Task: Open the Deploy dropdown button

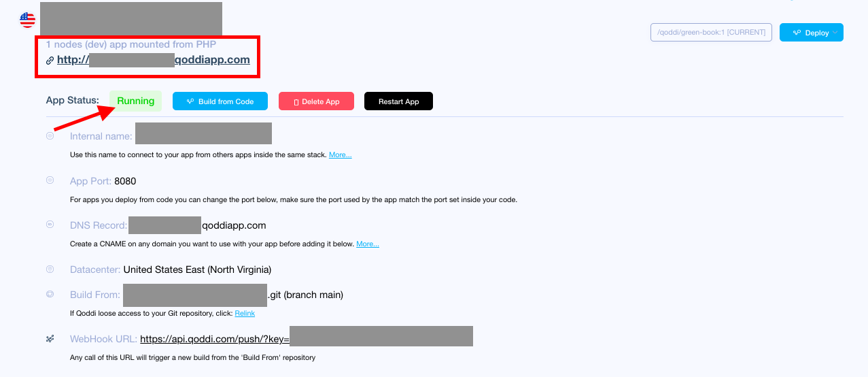Action: click(x=811, y=32)
